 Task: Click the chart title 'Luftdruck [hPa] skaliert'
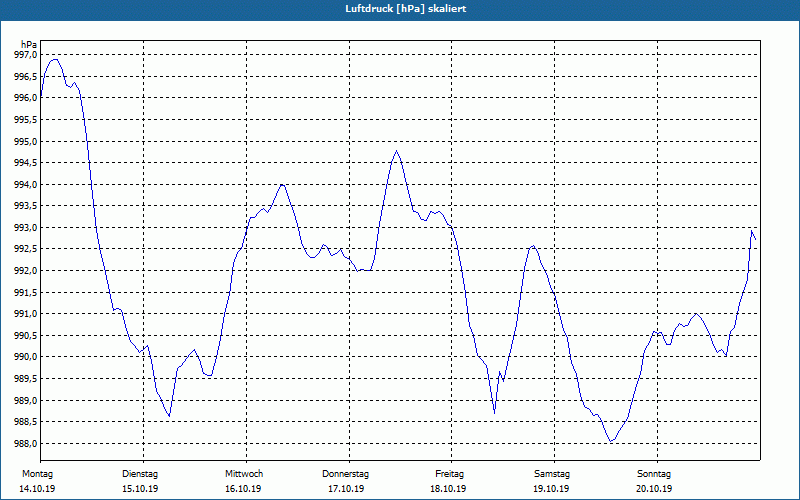(x=406, y=9)
